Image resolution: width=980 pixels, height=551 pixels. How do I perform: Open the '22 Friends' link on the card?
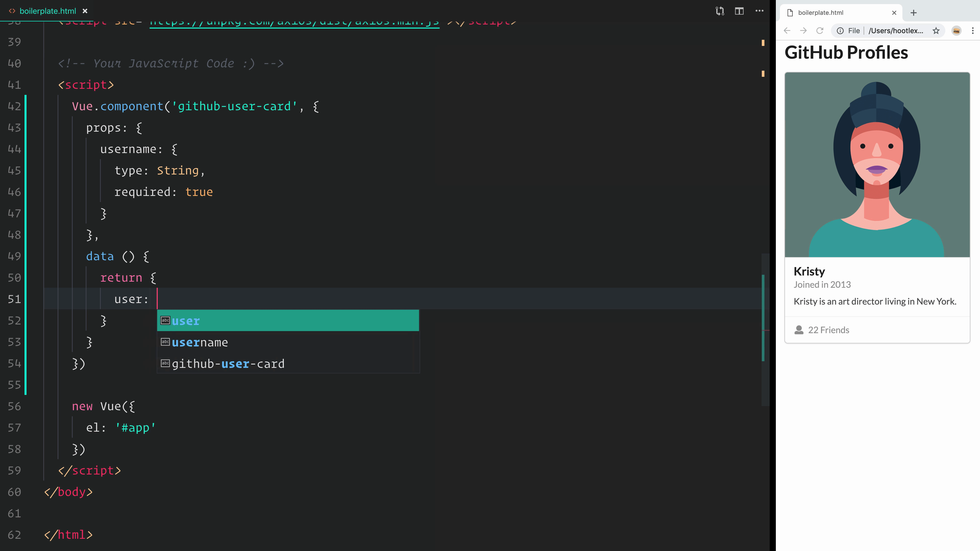click(x=828, y=330)
